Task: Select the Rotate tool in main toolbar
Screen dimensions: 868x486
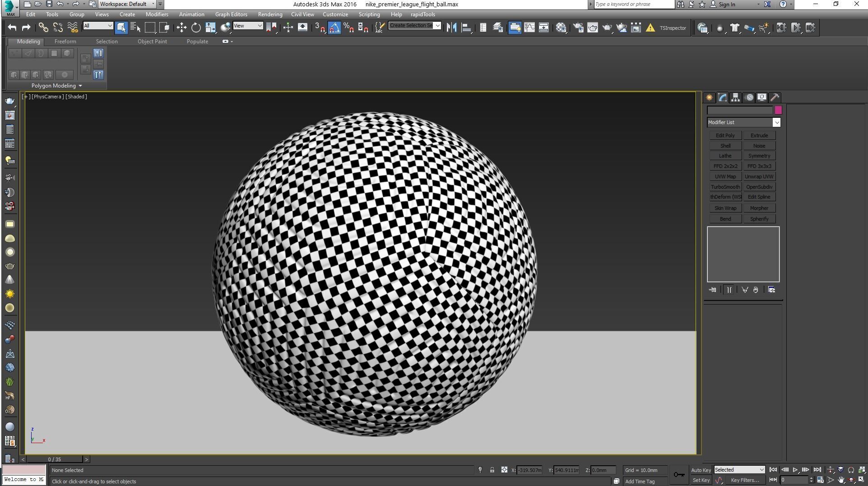Action: click(x=196, y=28)
